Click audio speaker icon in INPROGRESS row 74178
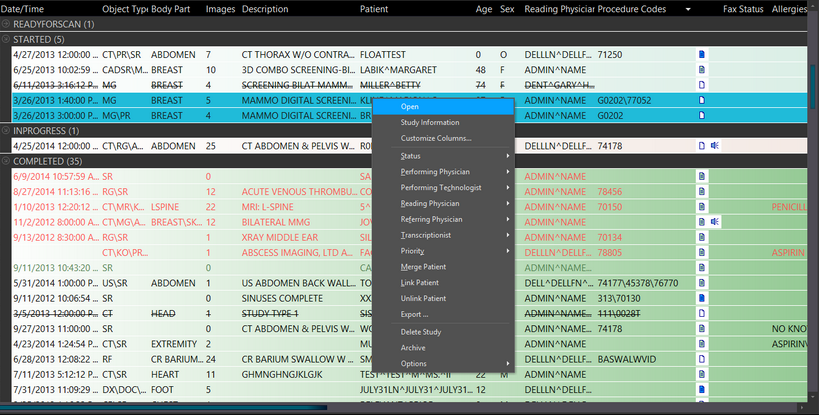Screen dimensions: 819x415 point(716,146)
